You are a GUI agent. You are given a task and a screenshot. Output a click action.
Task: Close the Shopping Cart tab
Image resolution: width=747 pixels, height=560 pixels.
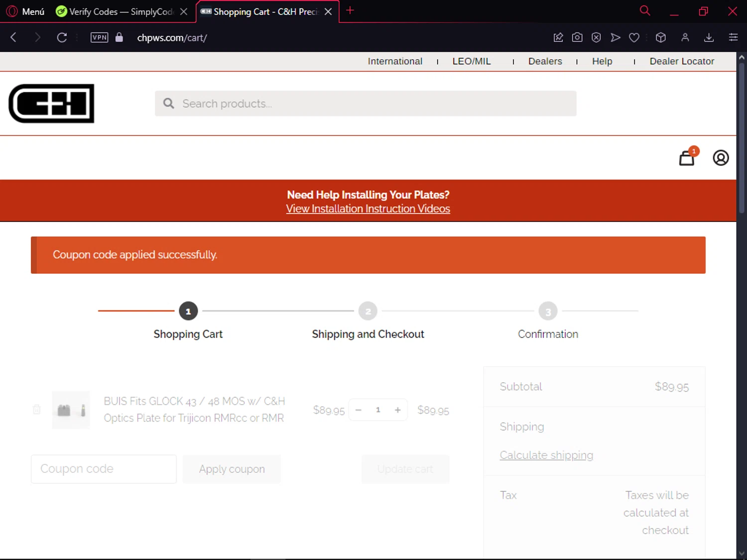(x=328, y=11)
